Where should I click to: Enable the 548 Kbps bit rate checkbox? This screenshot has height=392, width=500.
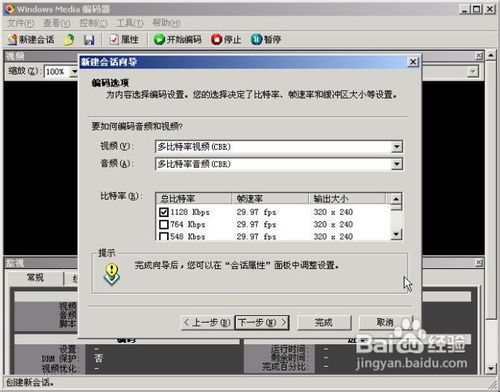click(164, 236)
